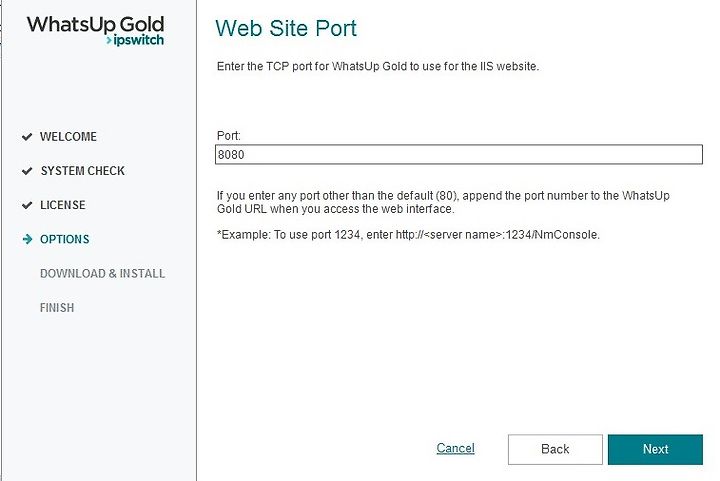
Task: Select the WELCOME step in sidebar
Action: (x=68, y=137)
